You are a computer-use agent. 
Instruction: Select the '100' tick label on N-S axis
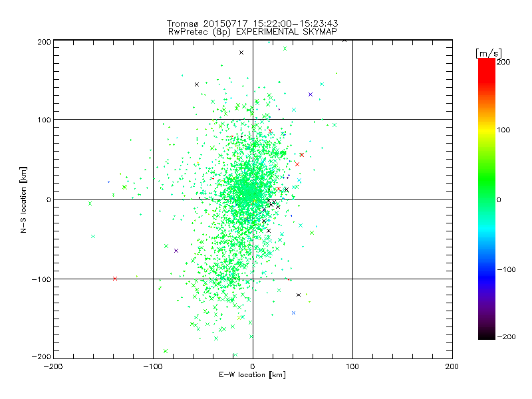coord(44,120)
